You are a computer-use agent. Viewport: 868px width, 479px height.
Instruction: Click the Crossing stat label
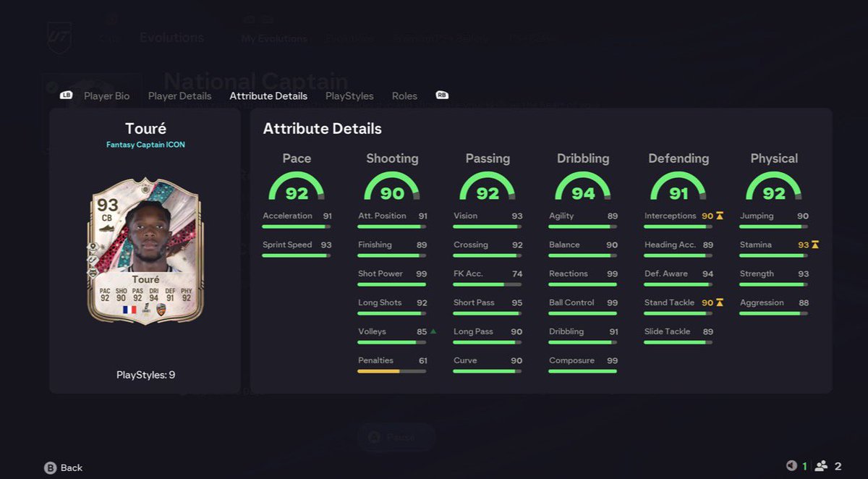[471, 245]
